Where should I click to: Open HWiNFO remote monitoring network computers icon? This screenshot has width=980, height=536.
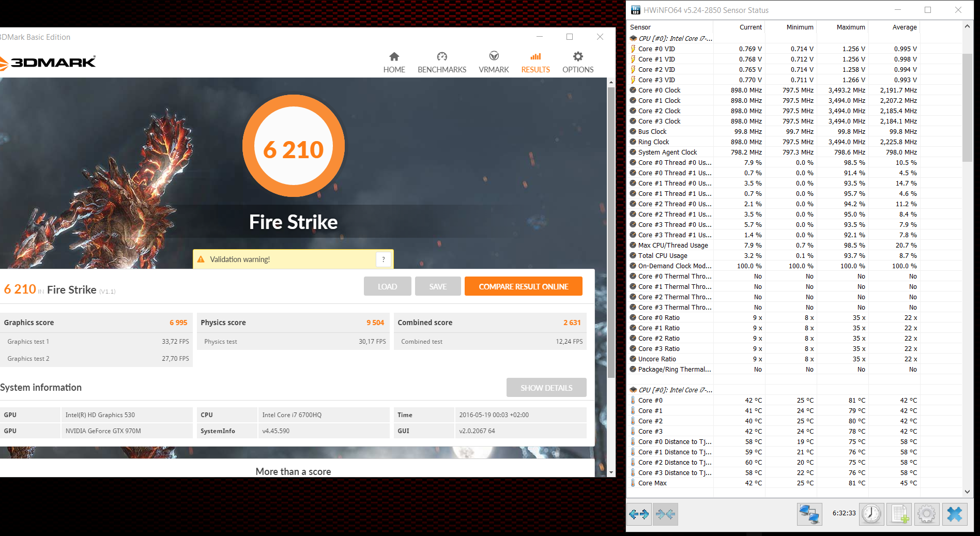(x=809, y=514)
